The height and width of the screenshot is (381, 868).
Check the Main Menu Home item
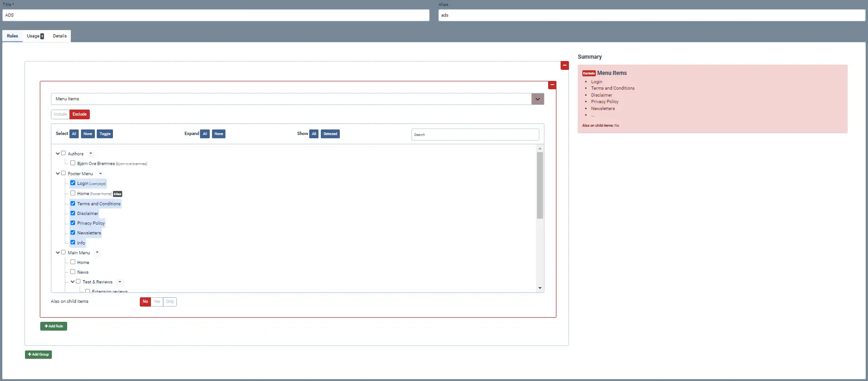click(73, 262)
